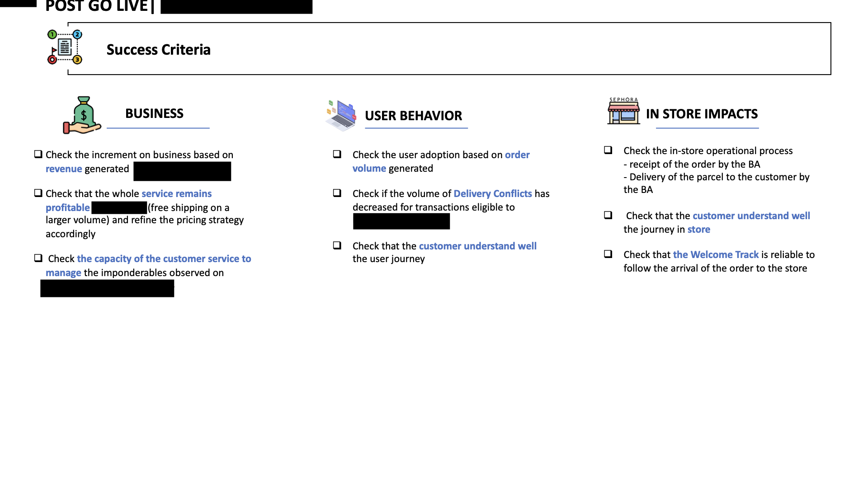Click the 'USER BEHAVIOR' heading
This screenshot has height=488, width=868.
tap(413, 116)
